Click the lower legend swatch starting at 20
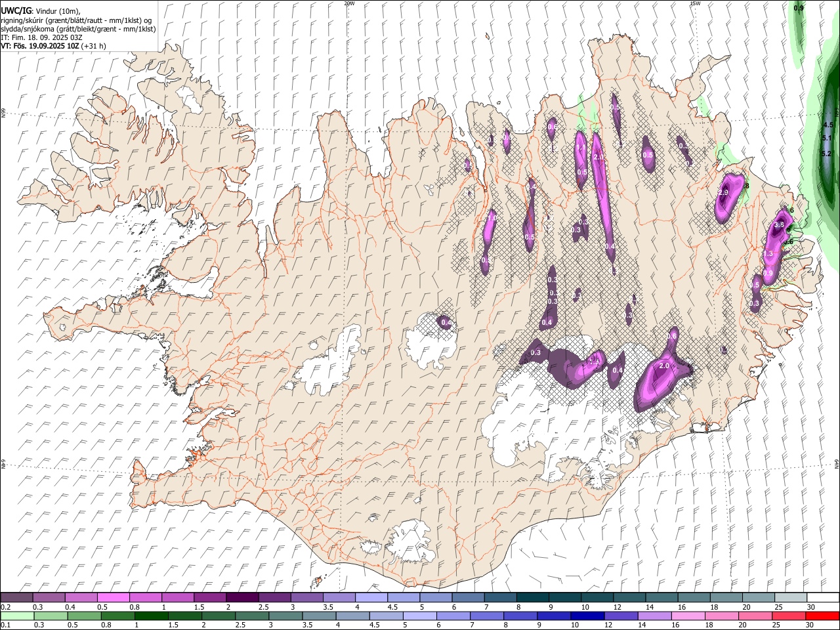This screenshot has height=630, width=840. (755, 616)
